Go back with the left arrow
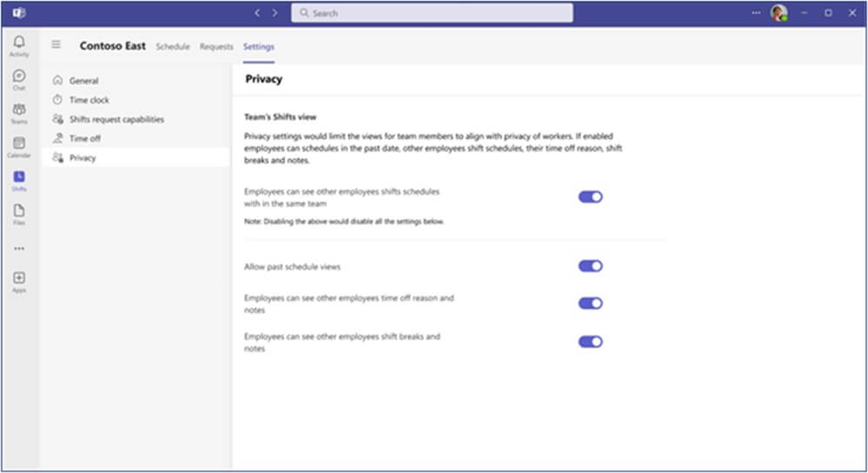Image resolution: width=868 pixels, height=473 pixels. pos(257,13)
